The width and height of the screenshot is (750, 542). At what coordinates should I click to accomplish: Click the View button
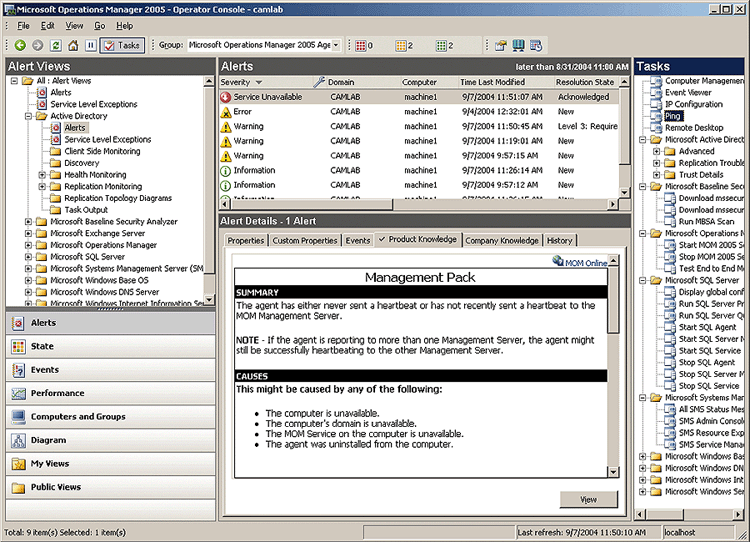click(588, 499)
